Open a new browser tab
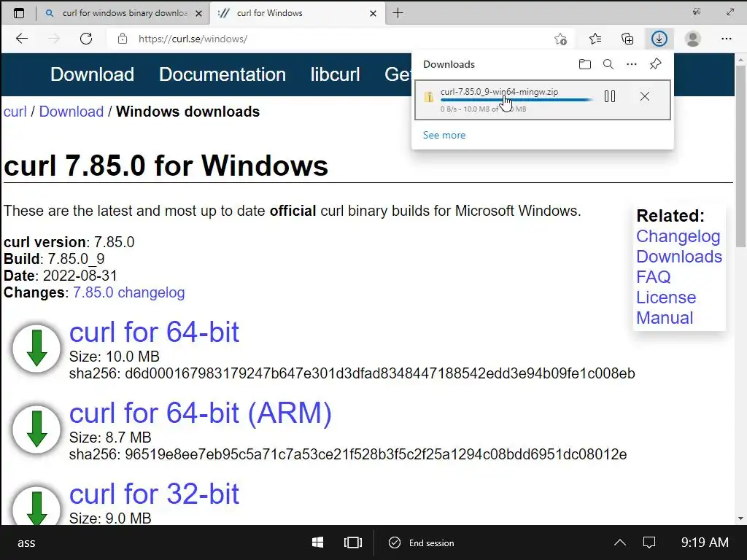747x560 pixels. point(398,13)
